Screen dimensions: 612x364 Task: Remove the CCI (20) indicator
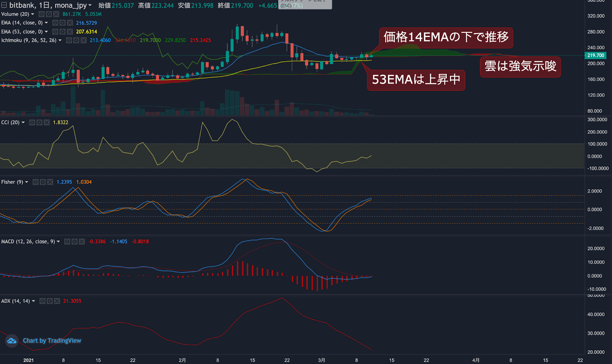pos(47,122)
